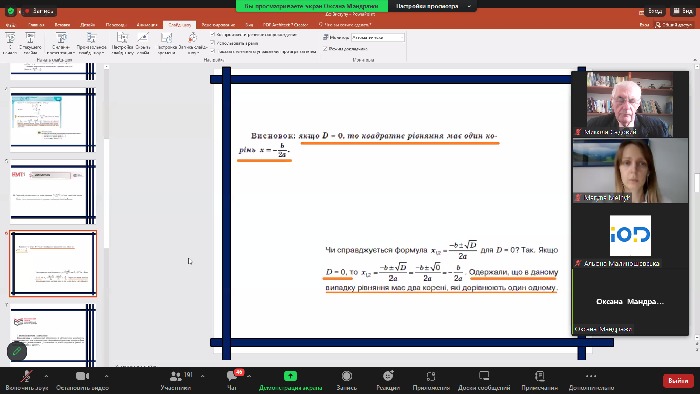Stop video with the camera icon
This screenshot has height=394, width=700.
[82, 380]
